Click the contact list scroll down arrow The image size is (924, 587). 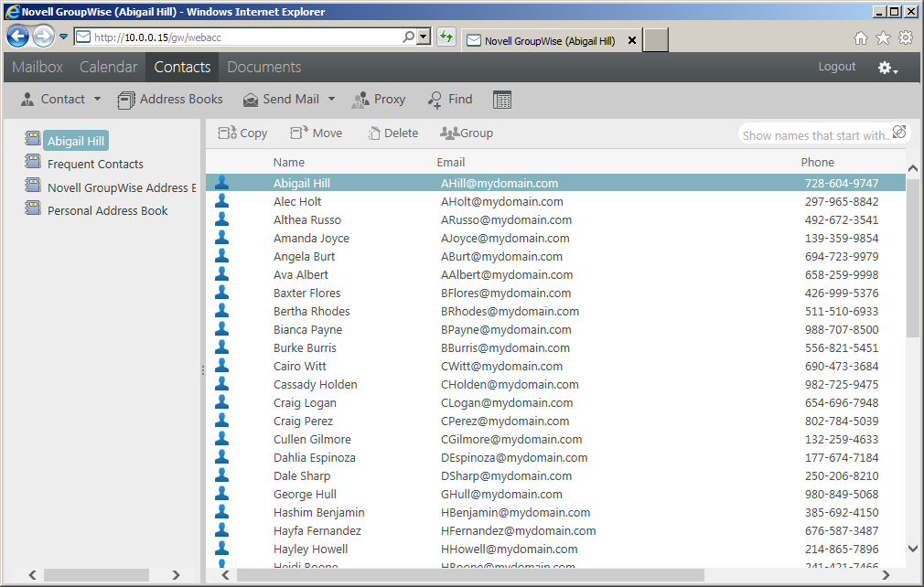(x=913, y=549)
